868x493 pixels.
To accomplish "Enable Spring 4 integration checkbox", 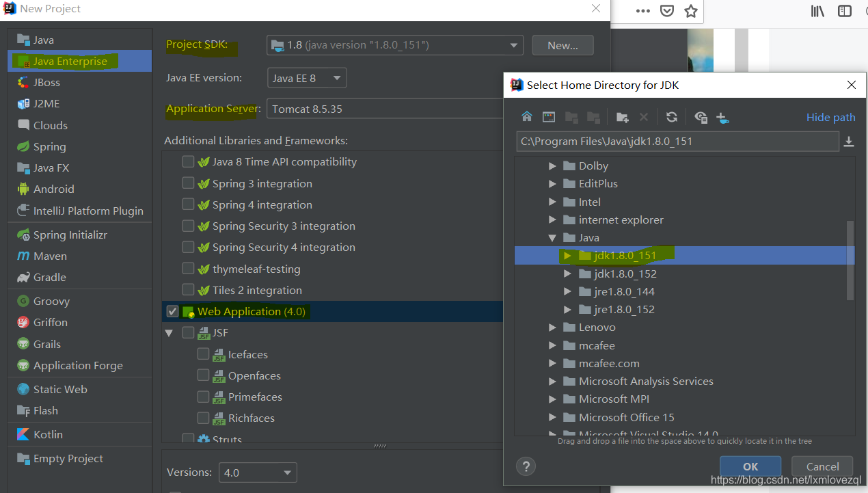I will (x=188, y=204).
